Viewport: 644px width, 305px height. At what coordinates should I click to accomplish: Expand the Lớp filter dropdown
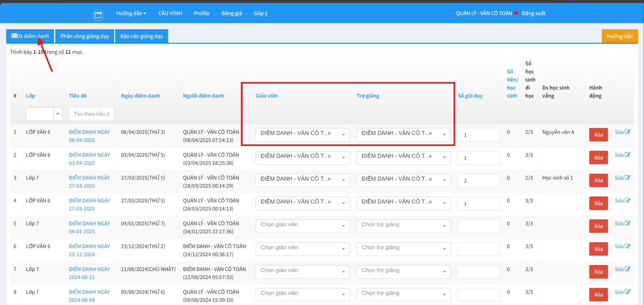(x=58, y=114)
